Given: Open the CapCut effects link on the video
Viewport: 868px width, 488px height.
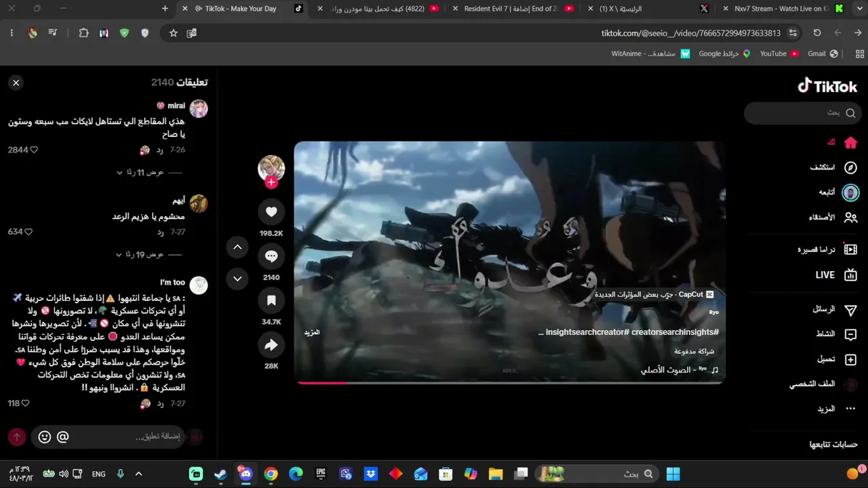Looking at the screenshot, I should pos(654,295).
